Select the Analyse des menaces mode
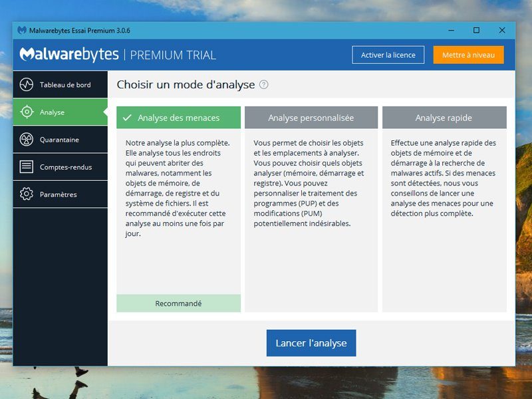The height and width of the screenshot is (399, 532). [178, 118]
